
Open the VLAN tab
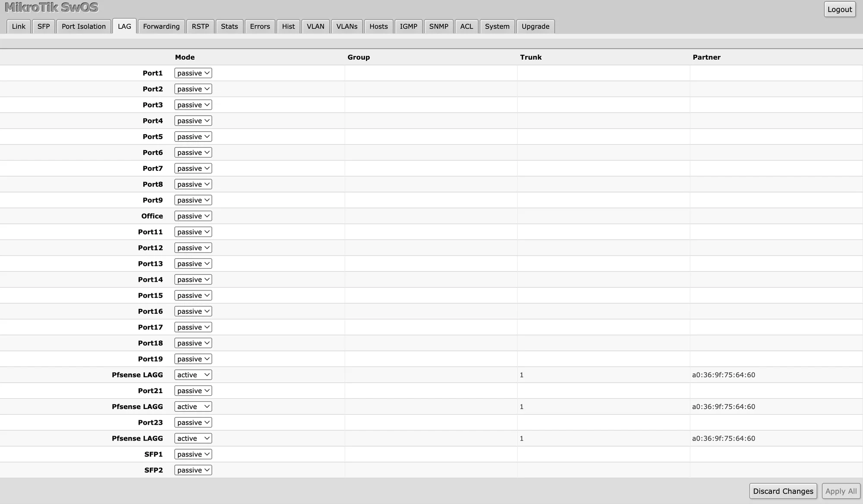pyautogui.click(x=315, y=26)
